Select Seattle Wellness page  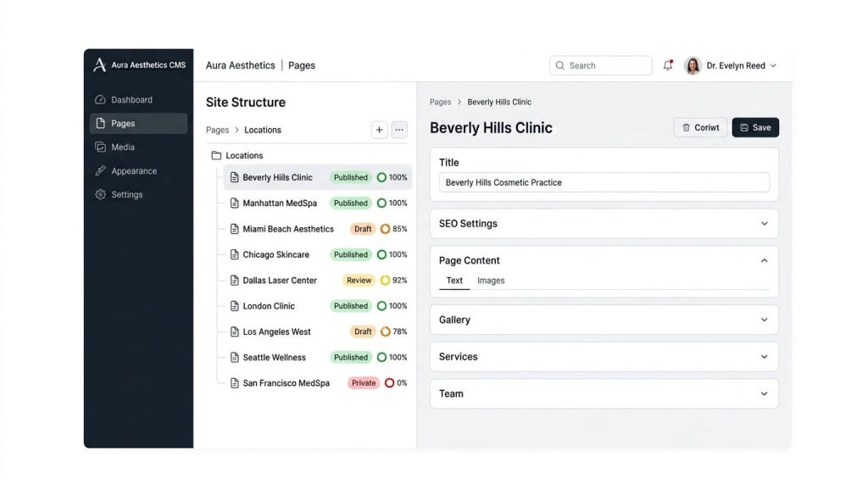(318, 358)
